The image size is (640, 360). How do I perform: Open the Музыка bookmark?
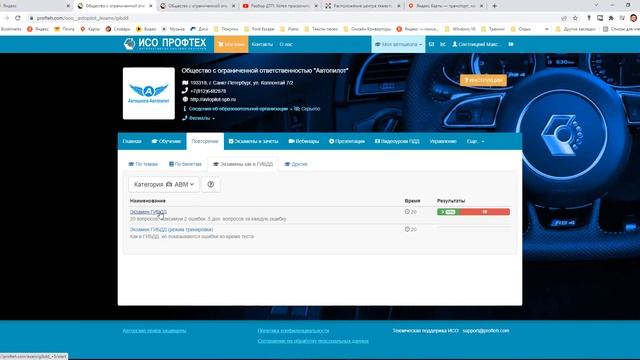[173, 29]
